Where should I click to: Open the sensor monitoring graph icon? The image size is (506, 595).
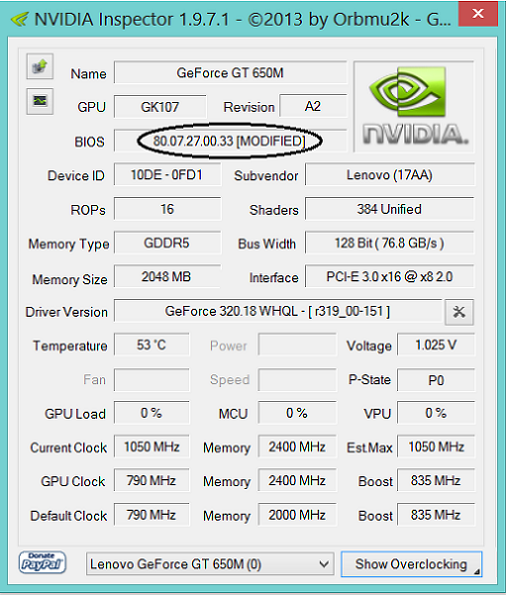pos(40,101)
